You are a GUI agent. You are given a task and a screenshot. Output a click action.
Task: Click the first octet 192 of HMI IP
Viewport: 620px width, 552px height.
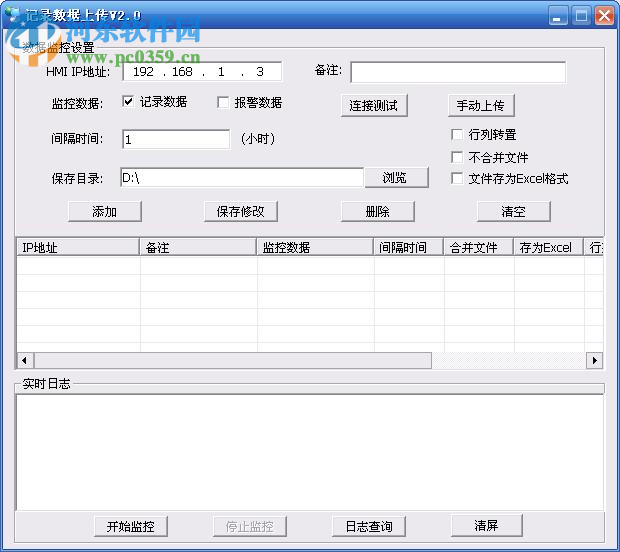[x=143, y=72]
